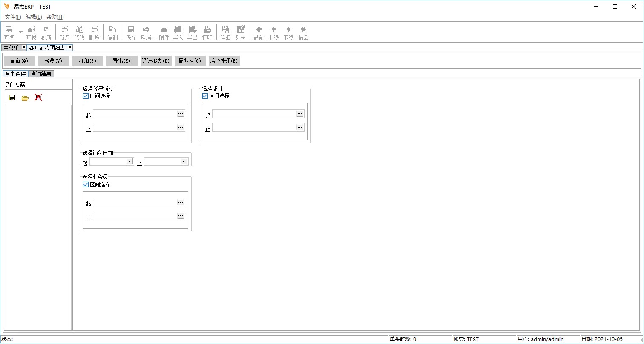This screenshot has width=644, height=344.
Task: Click the 设计报表(D) button
Action: click(x=156, y=61)
